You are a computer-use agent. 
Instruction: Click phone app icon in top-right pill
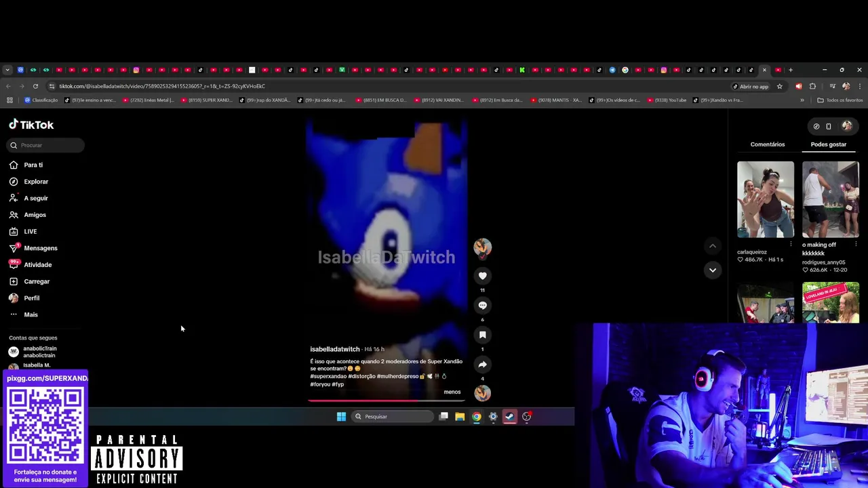point(829,126)
